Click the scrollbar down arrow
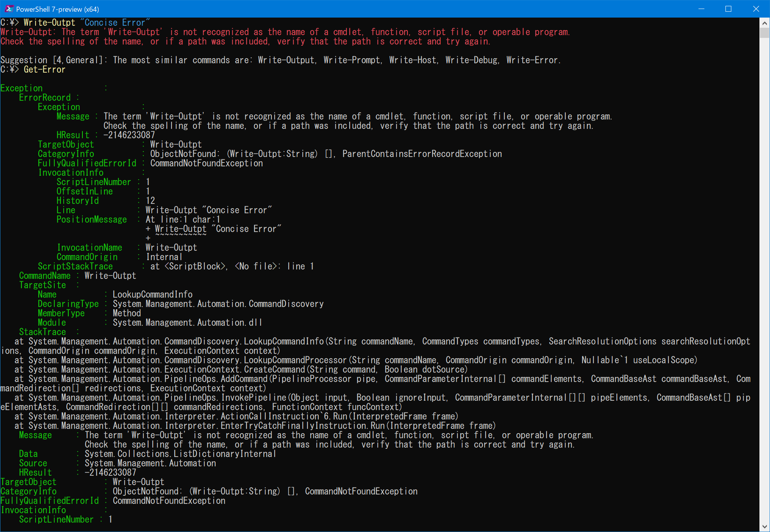Viewport: 770px width, 532px height. pyautogui.click(x=764, y=525)
